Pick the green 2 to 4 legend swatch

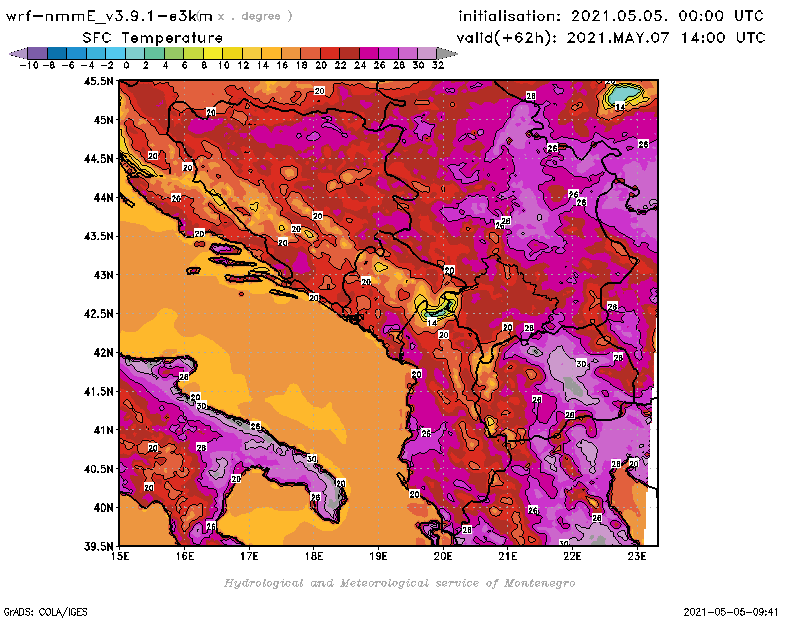155,53
